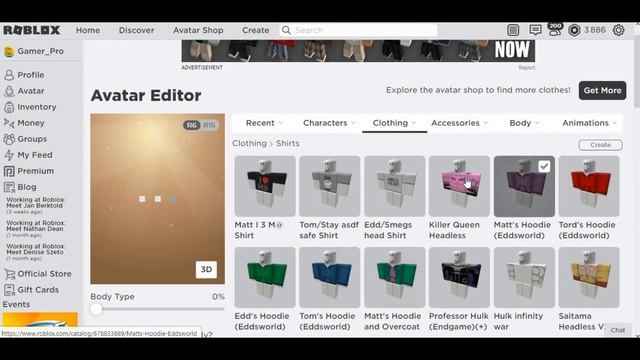The height and width of the screenshot is (360, 640).
Task: Open the Discover nav item
Action: (136, 30)
